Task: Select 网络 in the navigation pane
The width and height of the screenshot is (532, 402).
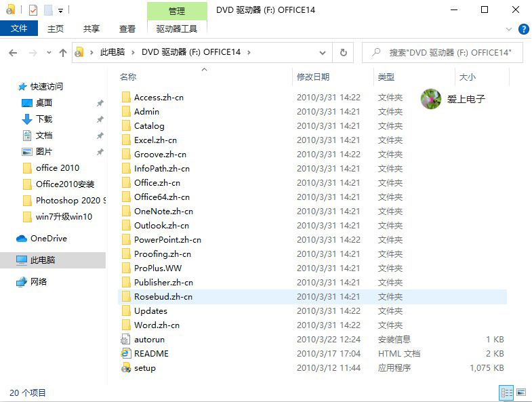Action: point(39,282)
